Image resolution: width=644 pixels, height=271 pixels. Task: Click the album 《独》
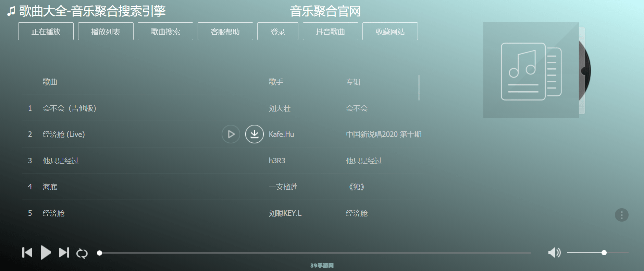pyautogui.click(x=356, y=187)
